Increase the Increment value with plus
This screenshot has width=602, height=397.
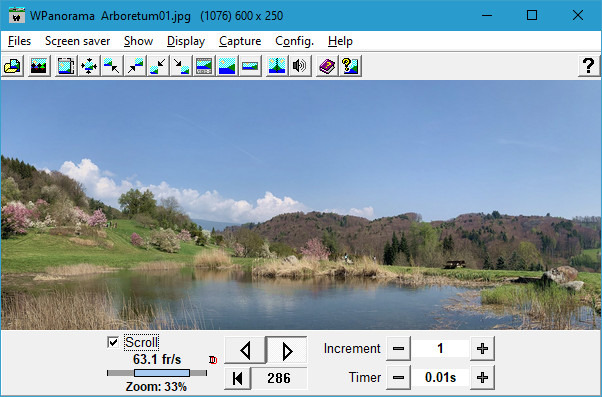482,349
